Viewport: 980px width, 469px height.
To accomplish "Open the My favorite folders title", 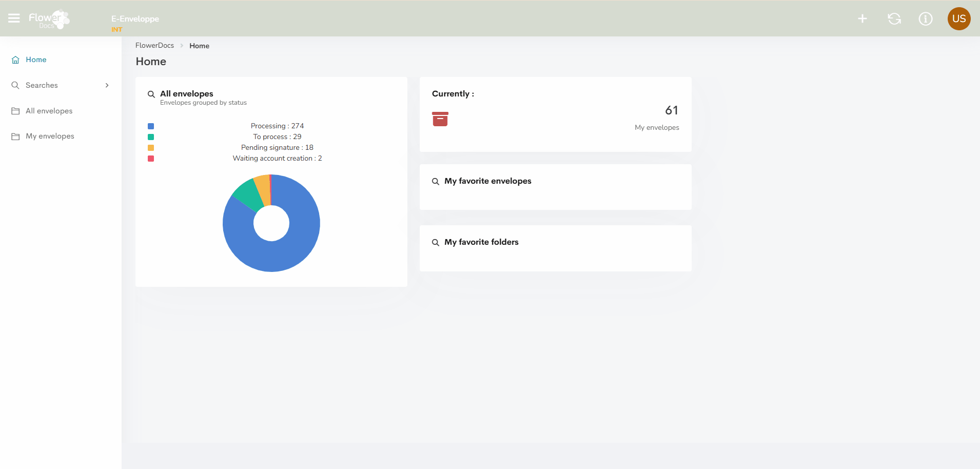I will [481, 242].
